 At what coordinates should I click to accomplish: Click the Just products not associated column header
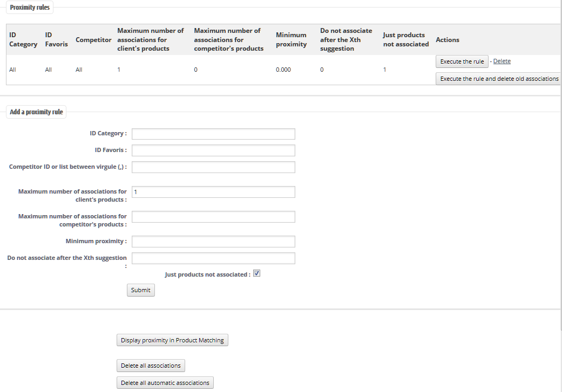tap(406, 39)
